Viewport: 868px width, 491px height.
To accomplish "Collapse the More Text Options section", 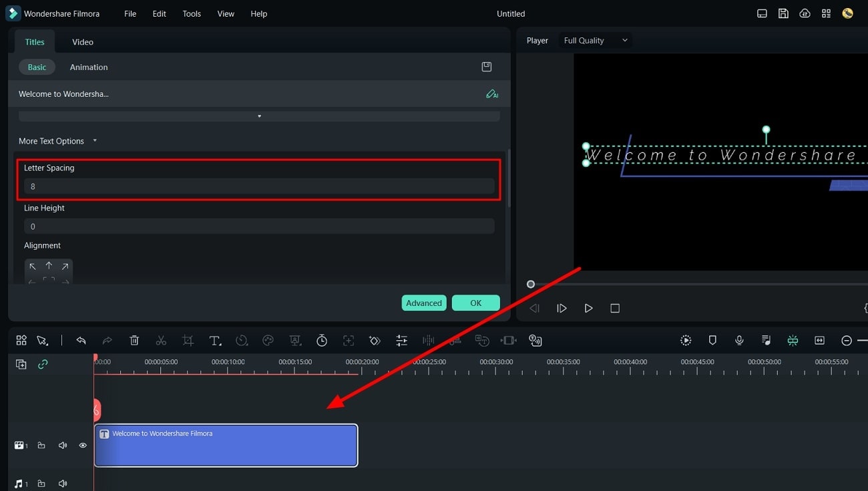I will point(95,141).
